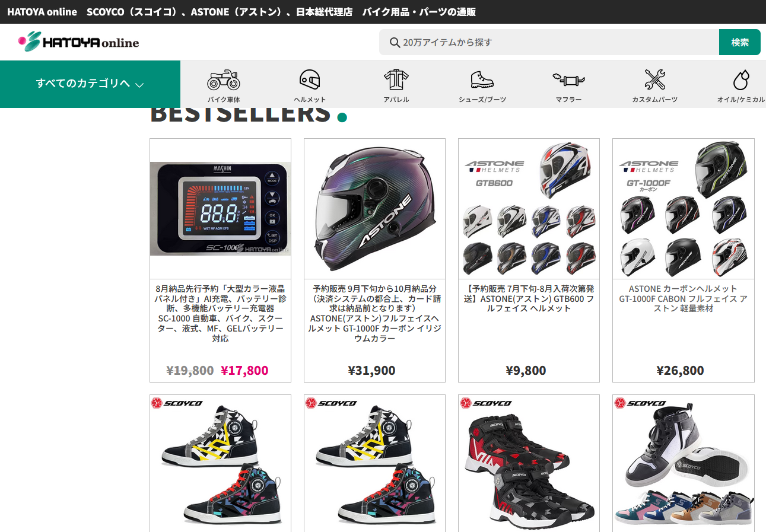
Task: Open the バイク車体 motorcycle category icon
Action: pos(224,79)
